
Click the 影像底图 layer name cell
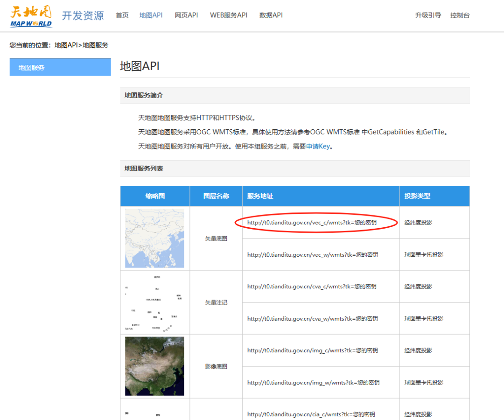click(216, 366)
